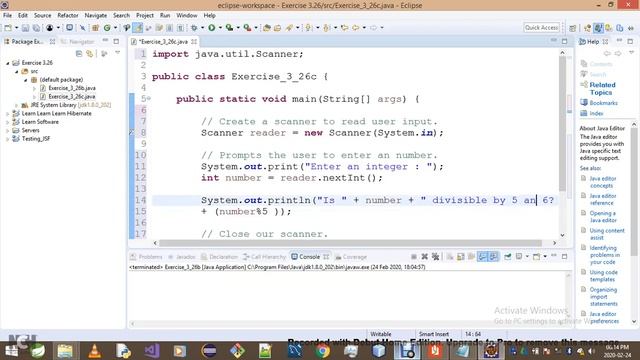Click the green Run button in the toolbar

click(211, 28)
